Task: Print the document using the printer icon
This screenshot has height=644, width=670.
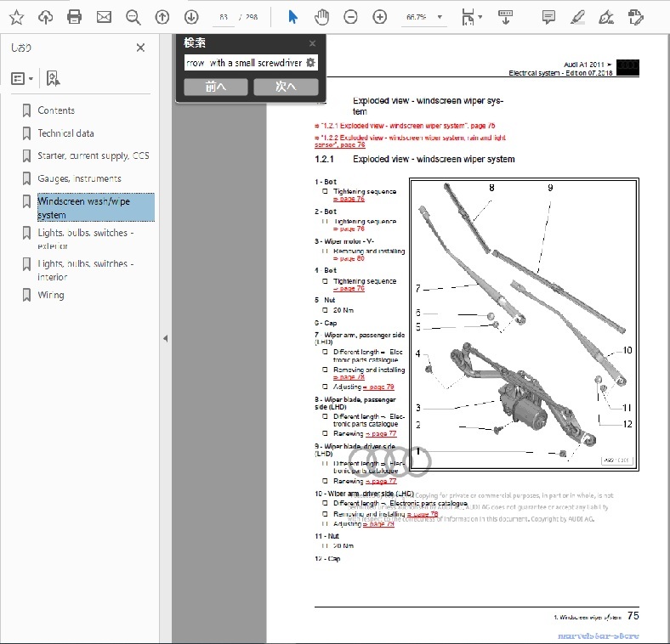Action: 75,17
